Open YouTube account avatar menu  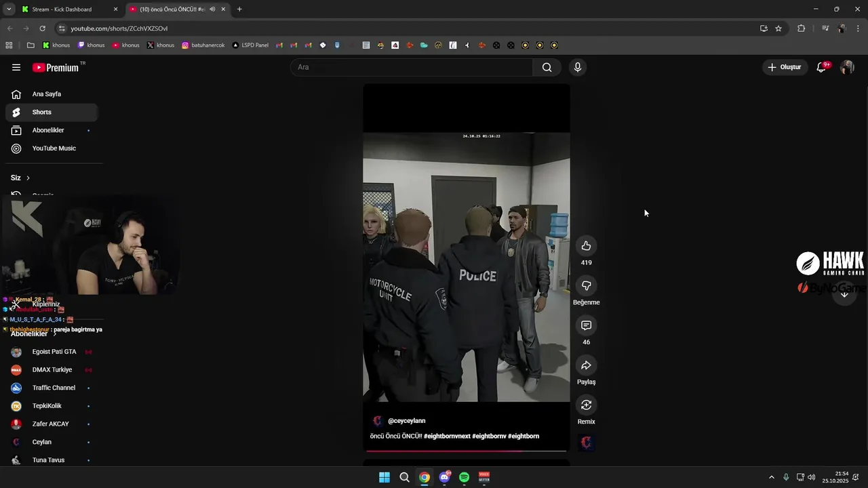pyautogui.click(x=847, y=67)
